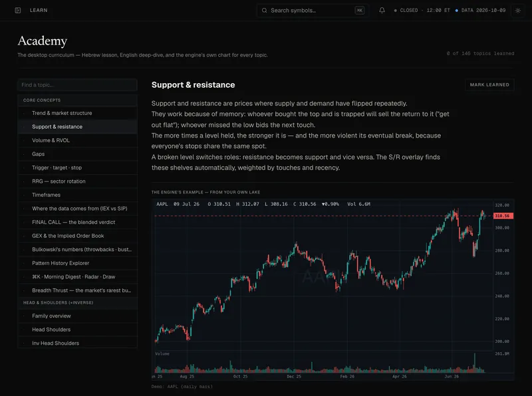Viewport: 532px width, 396px height.
Task: Open the Volume & RVOL topic
Action: point(77,140)
